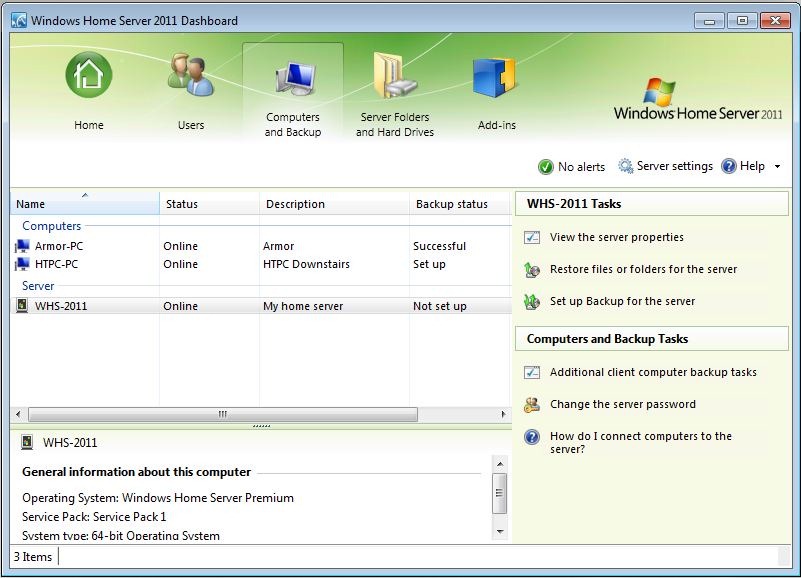Viewport: 801px width, 578px height.
Task: Select the WHS-2011 row name
Action: click(61, 306)
